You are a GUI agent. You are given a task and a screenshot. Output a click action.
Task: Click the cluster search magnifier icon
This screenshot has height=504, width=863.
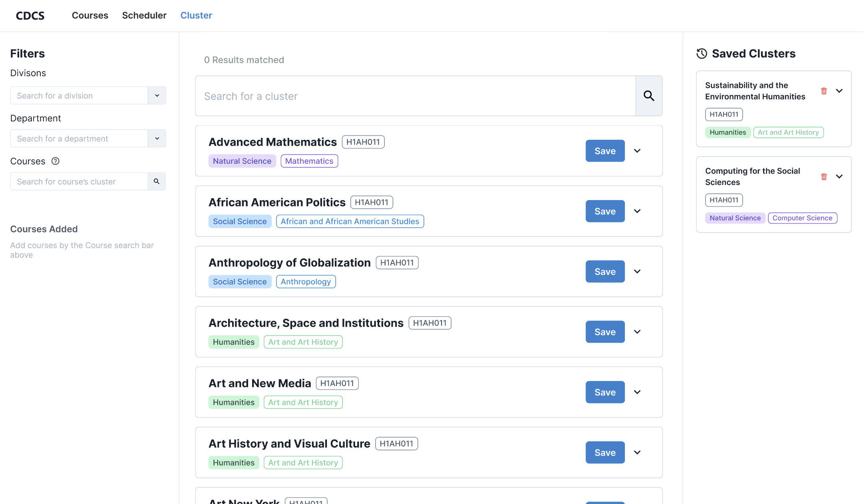(x=648, y=96)
